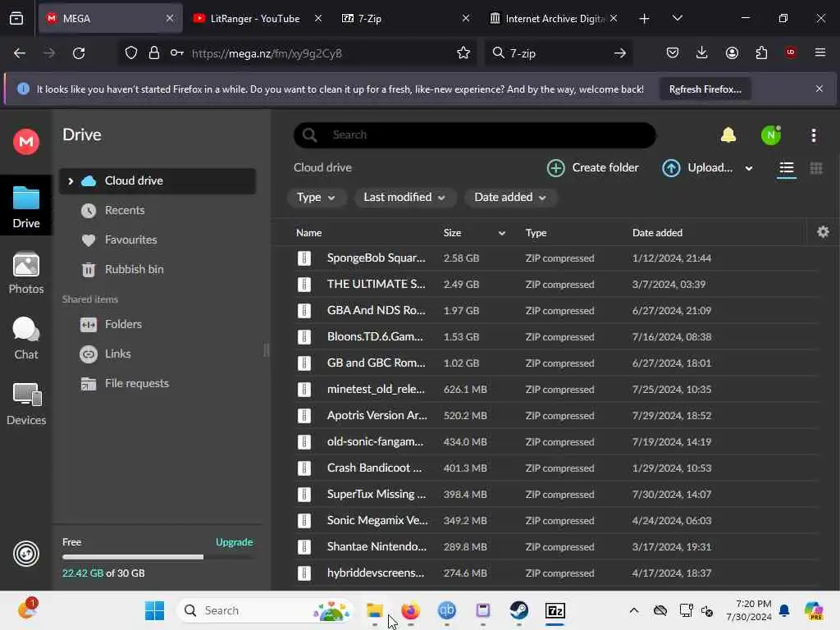The height and width of the screenshot is (630, 840).
Task: Select the Drive section in sidebar
Action: [x=25, y=206]
